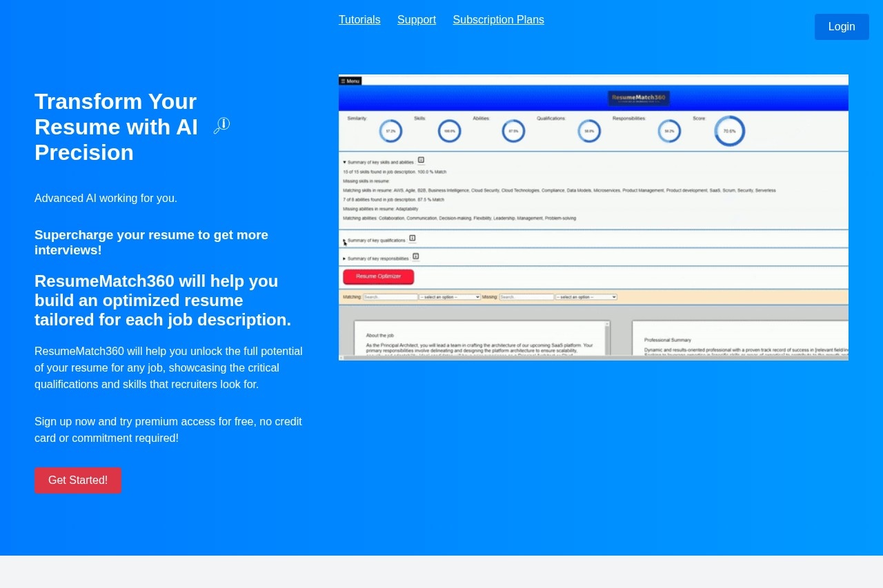Click the Matching search input field

(x=390, y=297)
